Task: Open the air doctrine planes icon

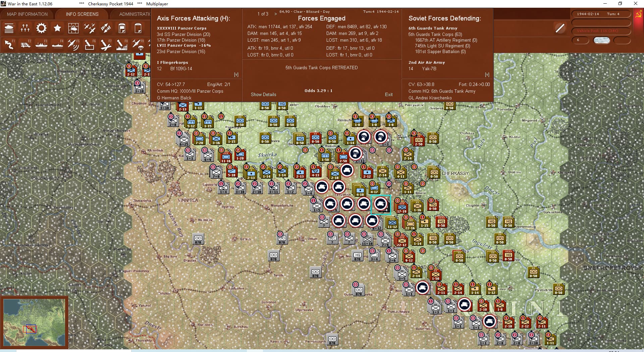Action: [90, 28]
